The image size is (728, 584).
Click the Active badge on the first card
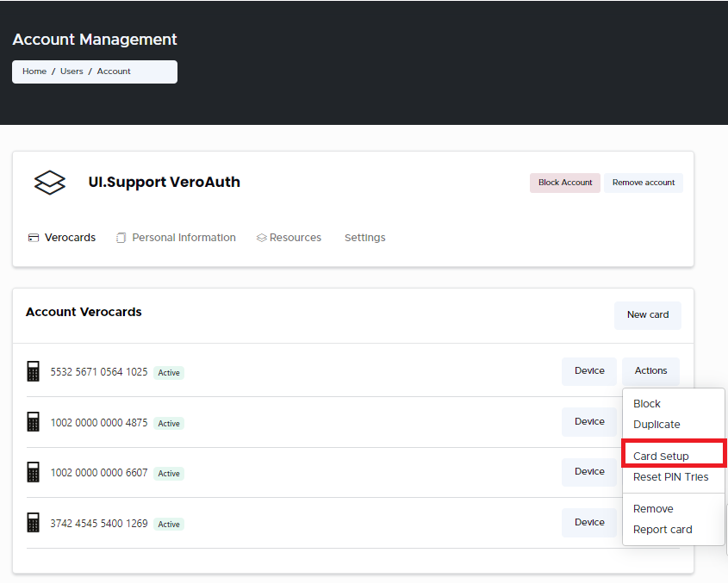point(168,372)
